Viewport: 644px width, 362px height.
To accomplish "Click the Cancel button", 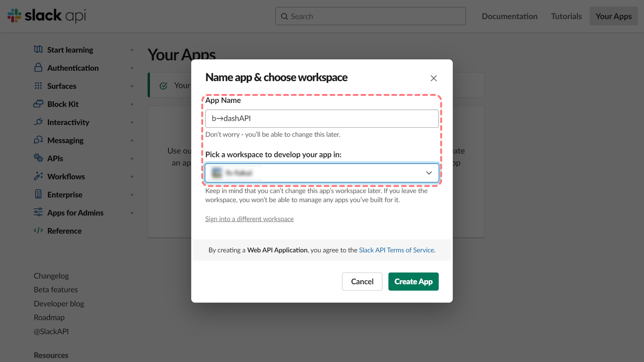I will coord(362,282).
